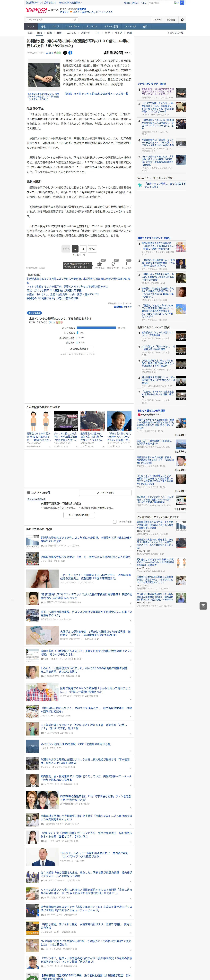Select the スポーツ category

click(86, 33)
